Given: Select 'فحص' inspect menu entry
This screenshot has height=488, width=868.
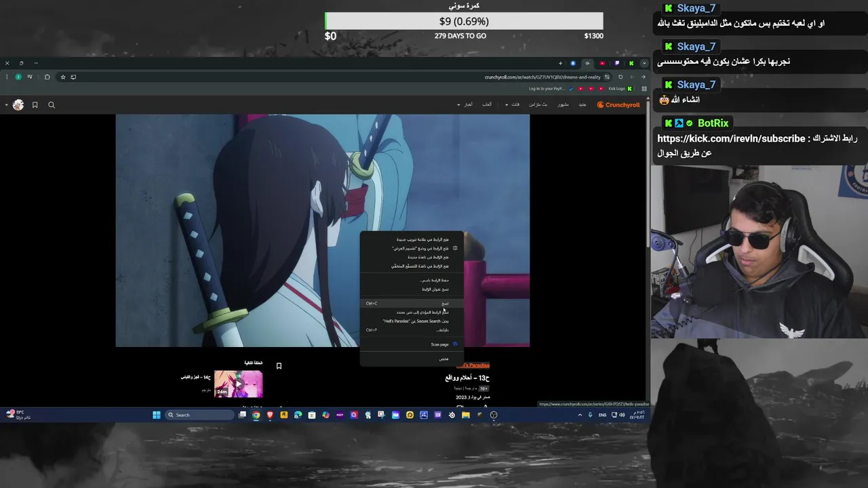Looking at the screenshot, I should 412,359.
